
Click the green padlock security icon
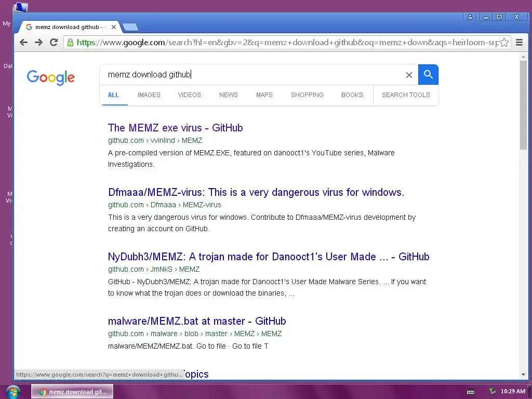(x=70, y=43)
